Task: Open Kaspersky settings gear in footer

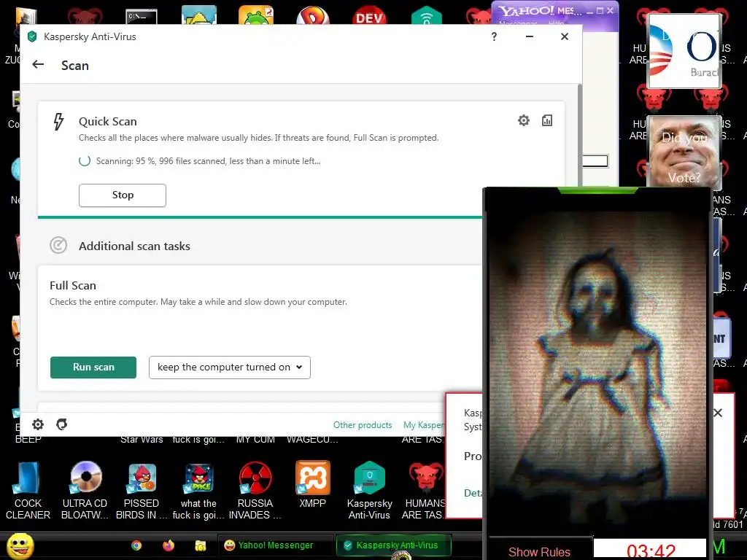Action: click(38, 424)
